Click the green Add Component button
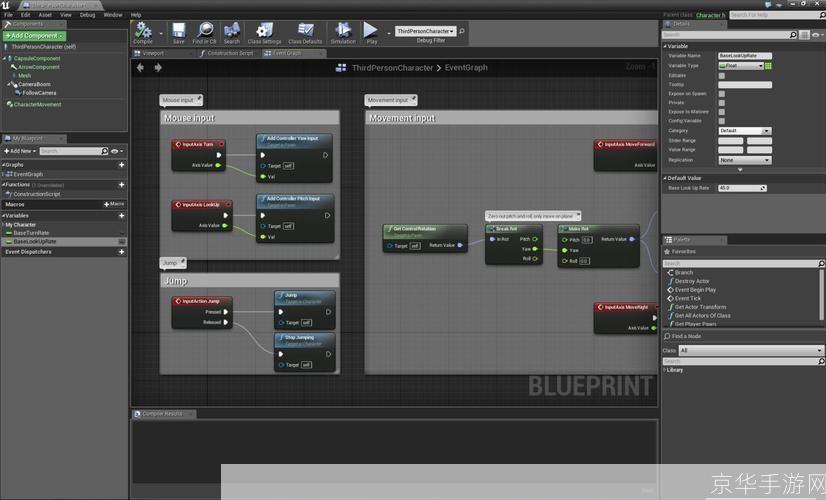This screenshot has height=500, width=826. coord(34,36)
